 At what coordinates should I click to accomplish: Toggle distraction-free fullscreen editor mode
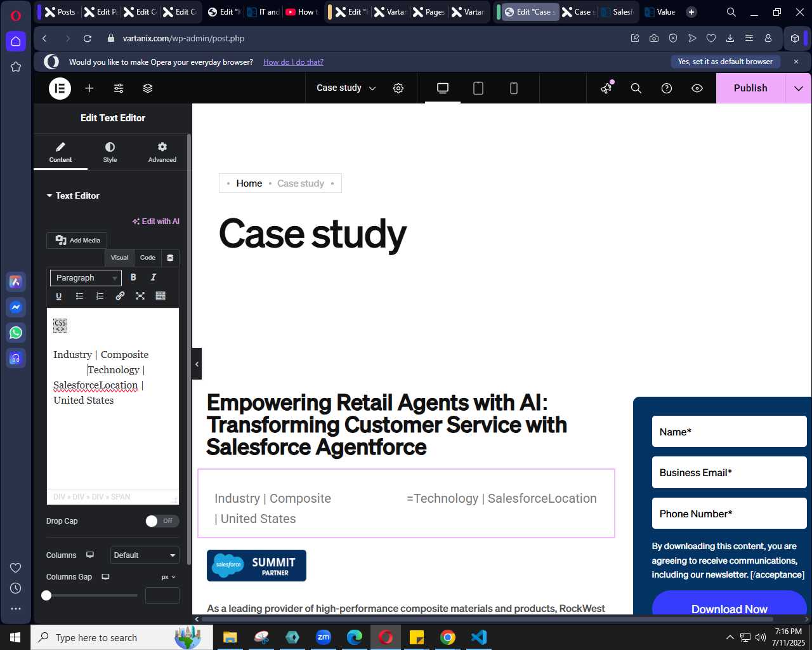[140, 296]
